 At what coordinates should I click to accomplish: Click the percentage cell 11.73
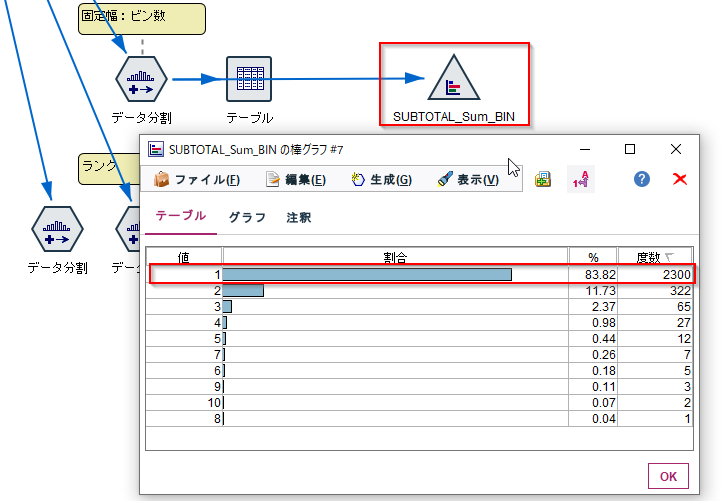coord(593,291)
